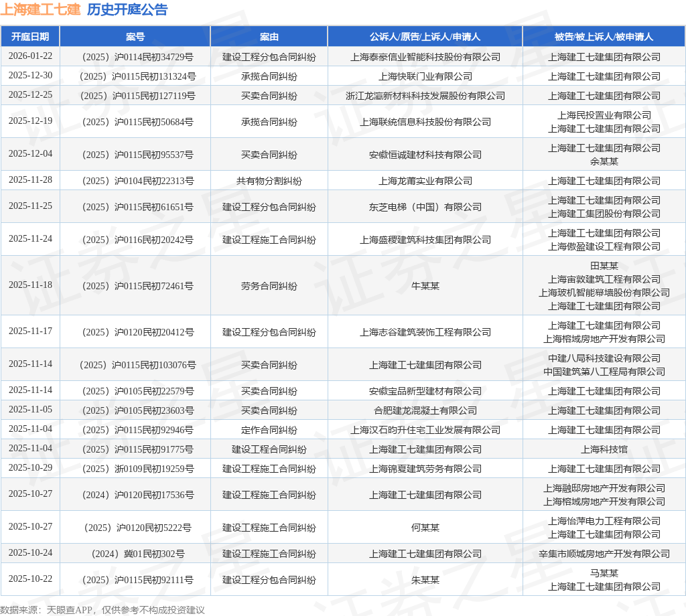This screenshot has height=616, width=686.
Task: Click defendant 上海傲盈建设工程有限公司
Action: [604, 246]
